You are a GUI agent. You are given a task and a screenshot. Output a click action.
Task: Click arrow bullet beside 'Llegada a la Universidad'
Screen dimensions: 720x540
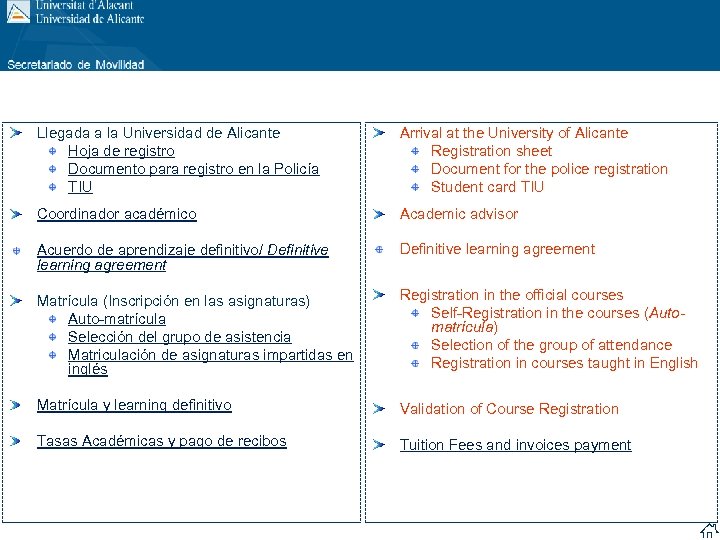(x=16, y=133)
